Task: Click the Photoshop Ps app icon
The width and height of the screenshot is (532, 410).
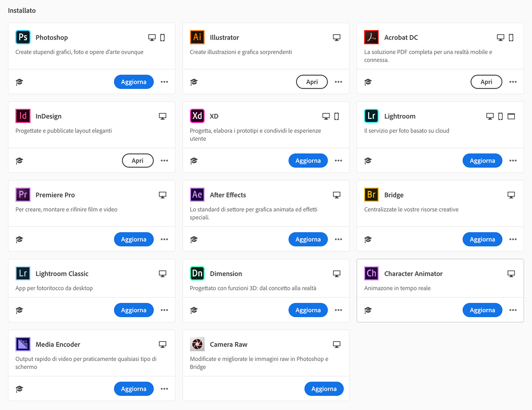Action: tap(23, 37)
